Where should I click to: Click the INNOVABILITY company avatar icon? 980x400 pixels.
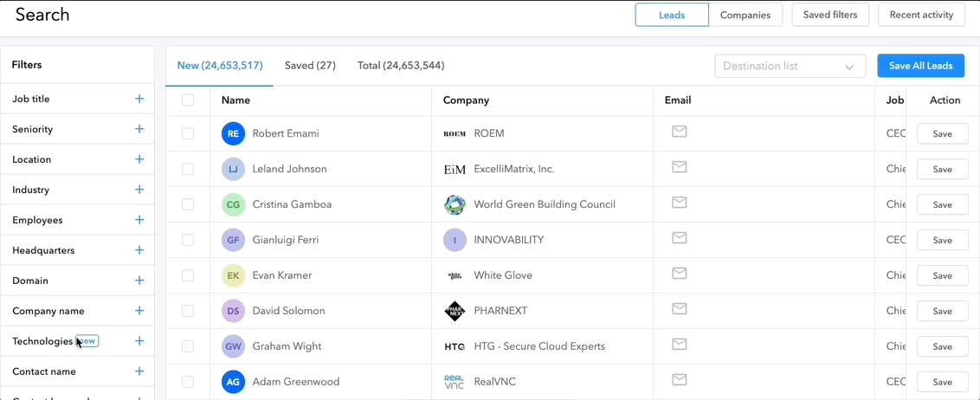point(455,240)
